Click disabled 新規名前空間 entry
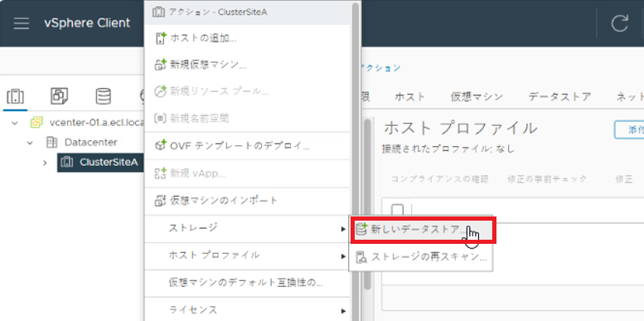This screenshot has height=321, width=644. pos(247,119)
